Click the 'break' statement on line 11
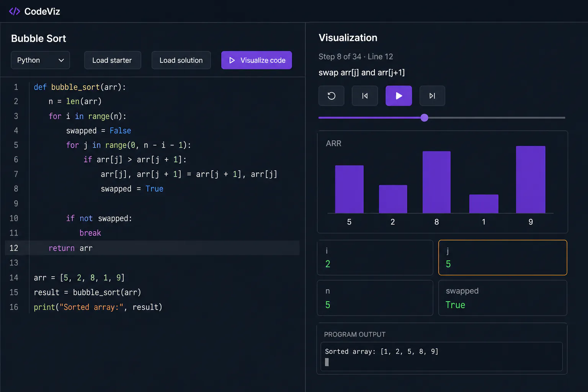The width and height of the screenshot is (588, 392). pos(90,233)
